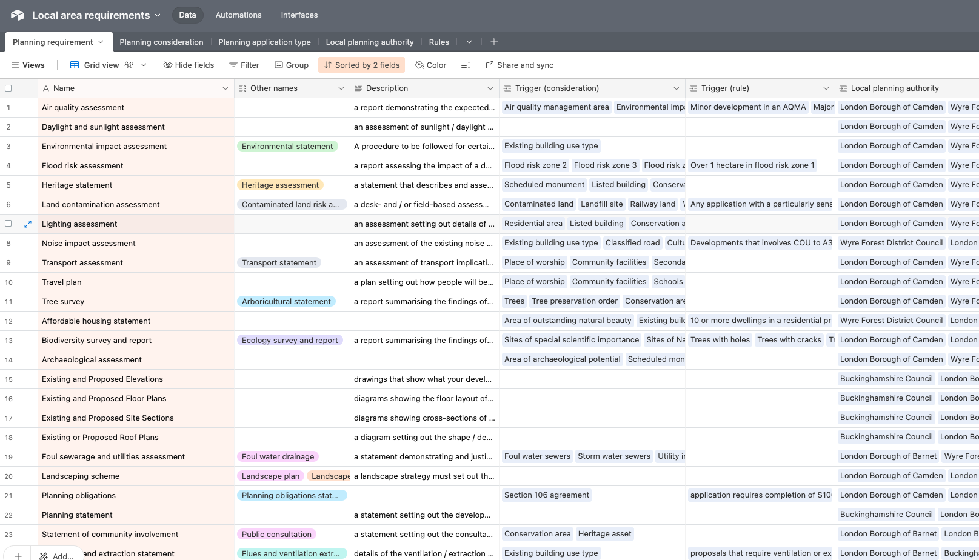Click the Local planning authority field icon
Screen dimensions: 979x560
tap(843, 88)
